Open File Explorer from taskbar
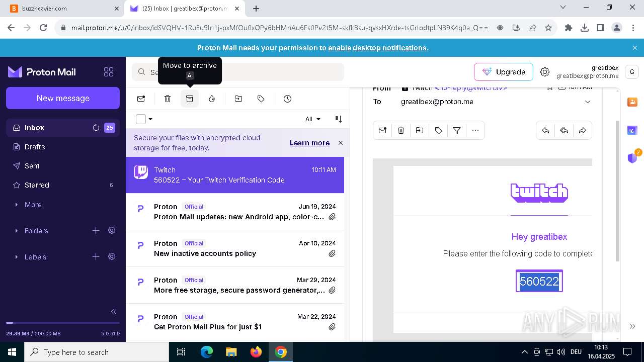644x362 pixels. [231, 352]
